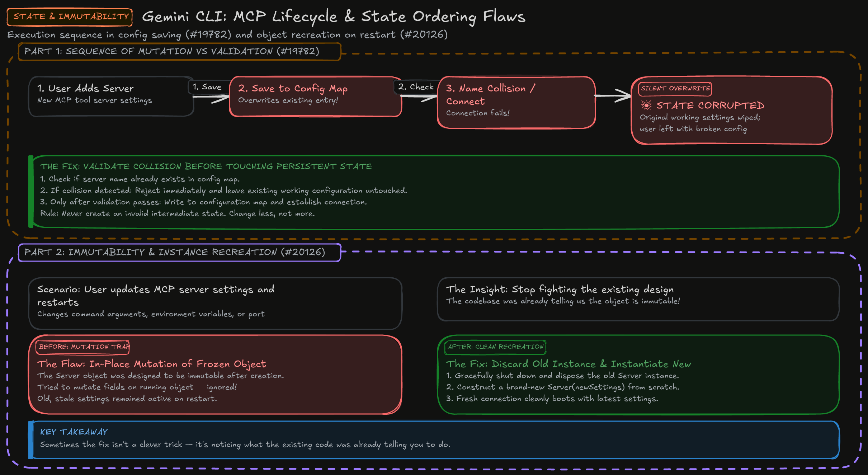The width and height of the screenshot is (868, 475).
Task: Select the PART 2: IMMUTABILITY & INSTANCE RECREATION header
Action: [179, 252]
